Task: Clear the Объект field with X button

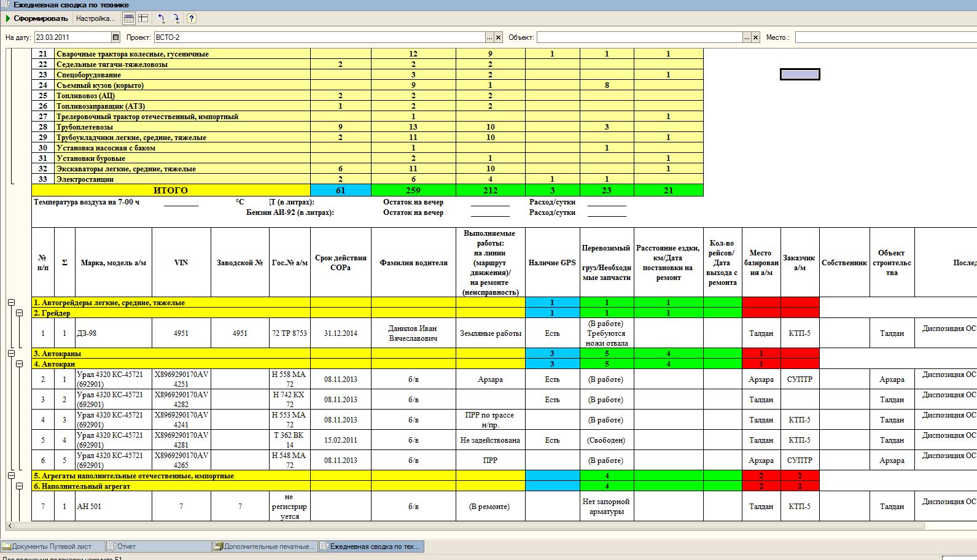Action: click(x=756, y=37)
